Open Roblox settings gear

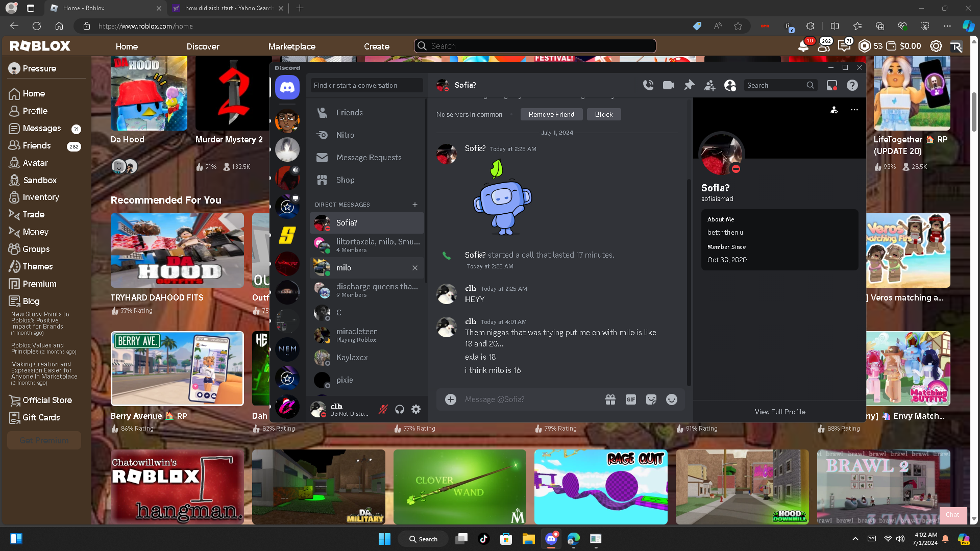click(x=936, y=46)
